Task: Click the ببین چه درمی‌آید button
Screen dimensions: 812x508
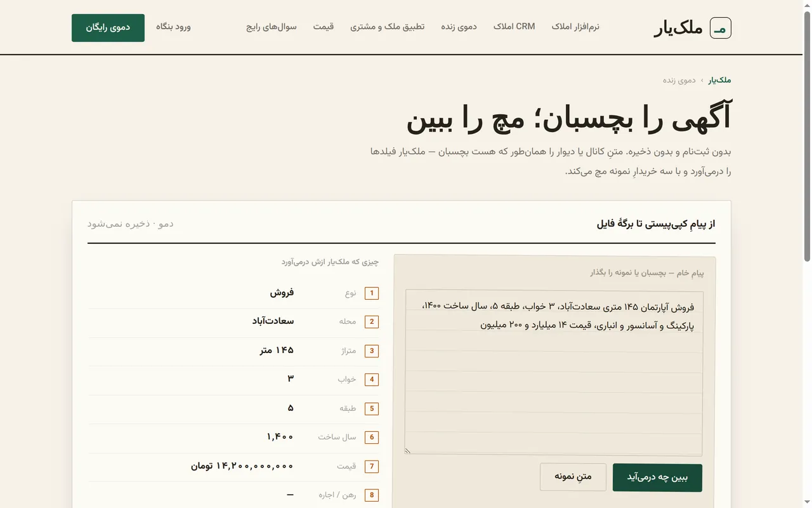Action: pyautogui.click(x=657, y=478)
